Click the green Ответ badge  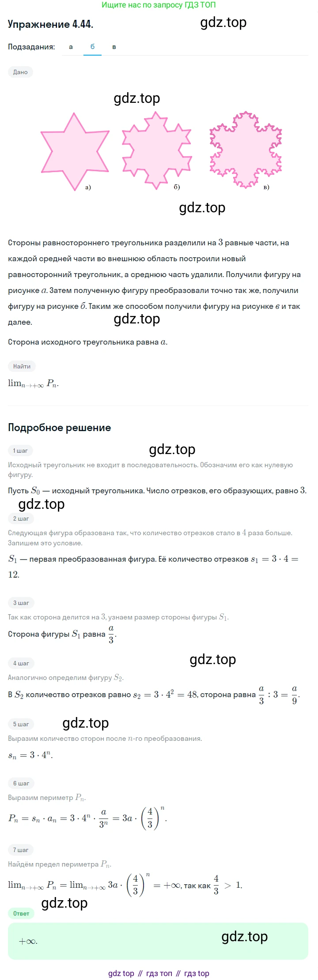point(21,913)
